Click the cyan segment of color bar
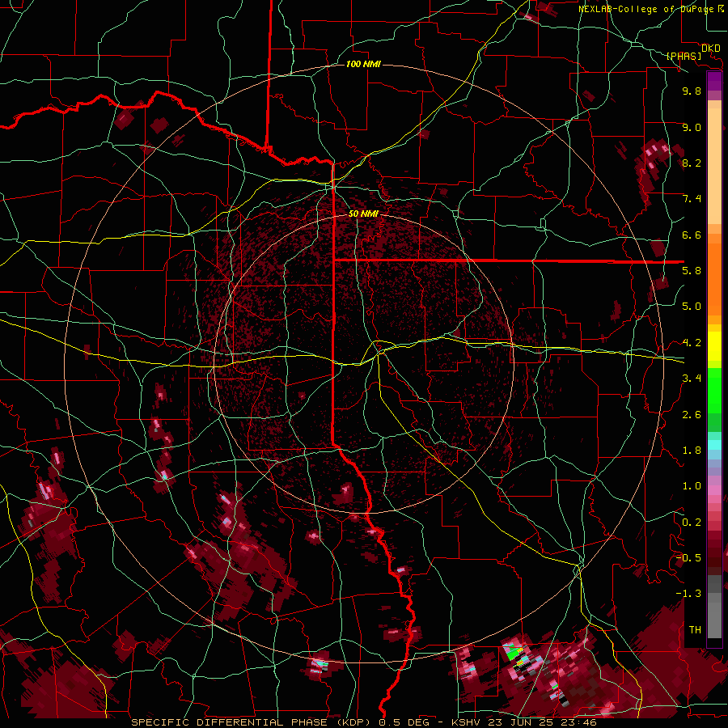 714,445
